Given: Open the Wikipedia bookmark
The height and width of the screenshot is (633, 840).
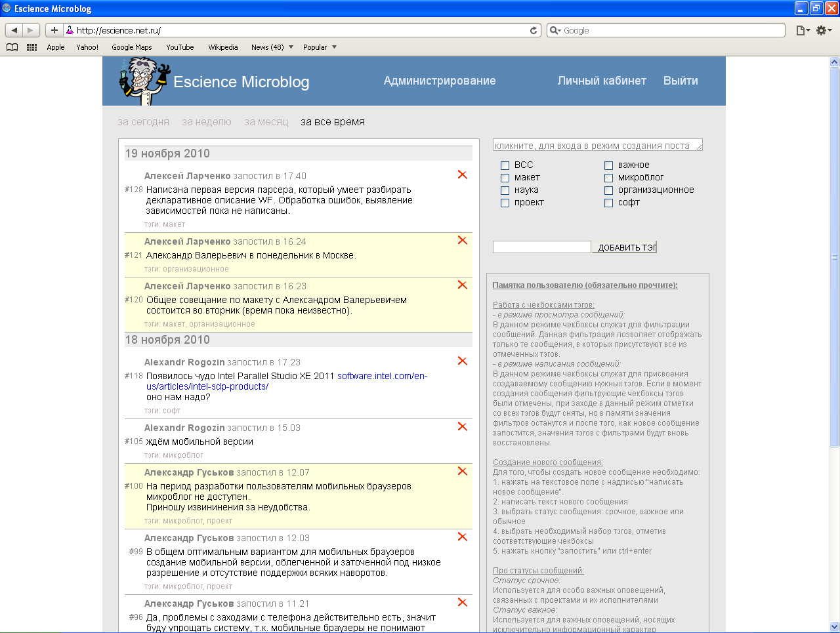Looking at the screenshot, I should click(x=223, y=47).
